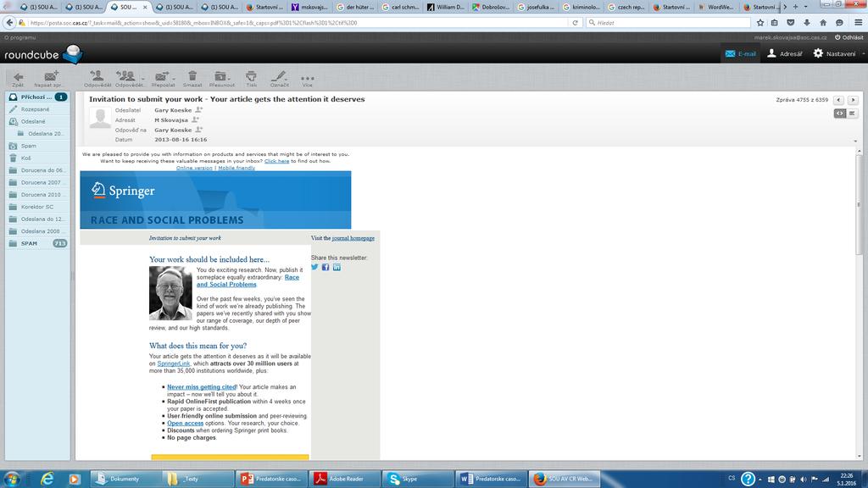
Task: Add sender Gary Koeske to contacts
Action: coord(198,109)
